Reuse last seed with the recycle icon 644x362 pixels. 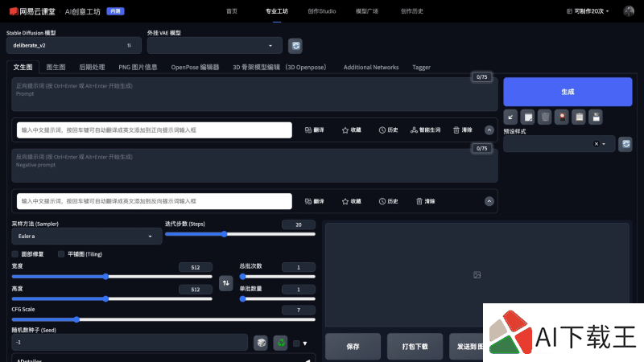280,343
